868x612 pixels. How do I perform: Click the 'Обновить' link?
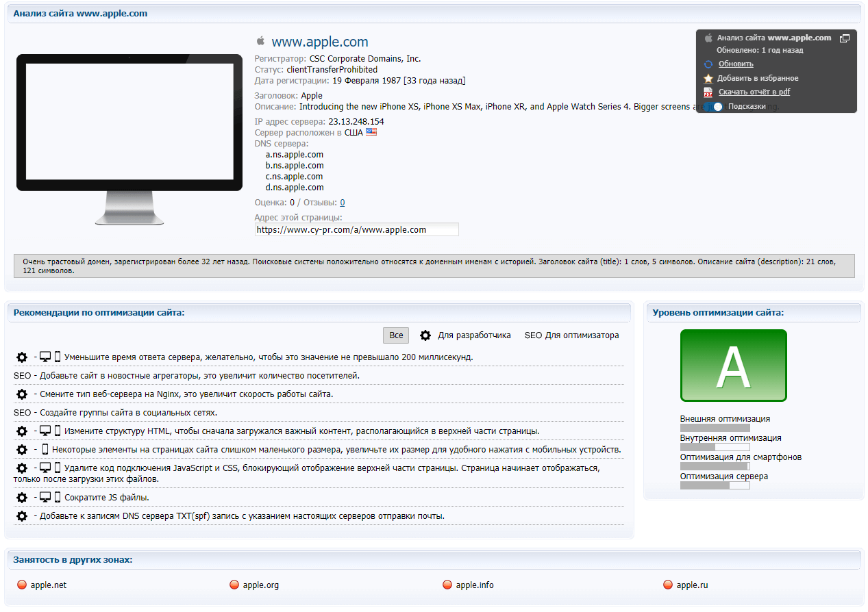click(x=736, y=64)
